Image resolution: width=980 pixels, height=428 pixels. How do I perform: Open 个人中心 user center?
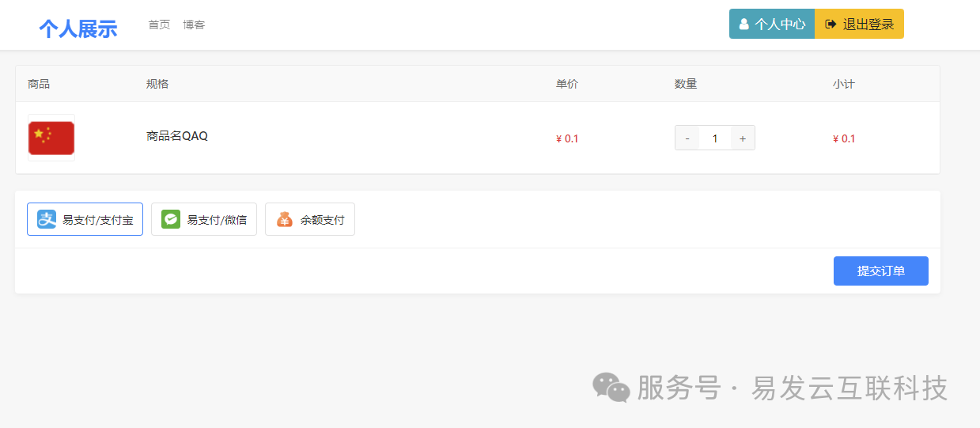pyautogui.click(x=772, y=24)
